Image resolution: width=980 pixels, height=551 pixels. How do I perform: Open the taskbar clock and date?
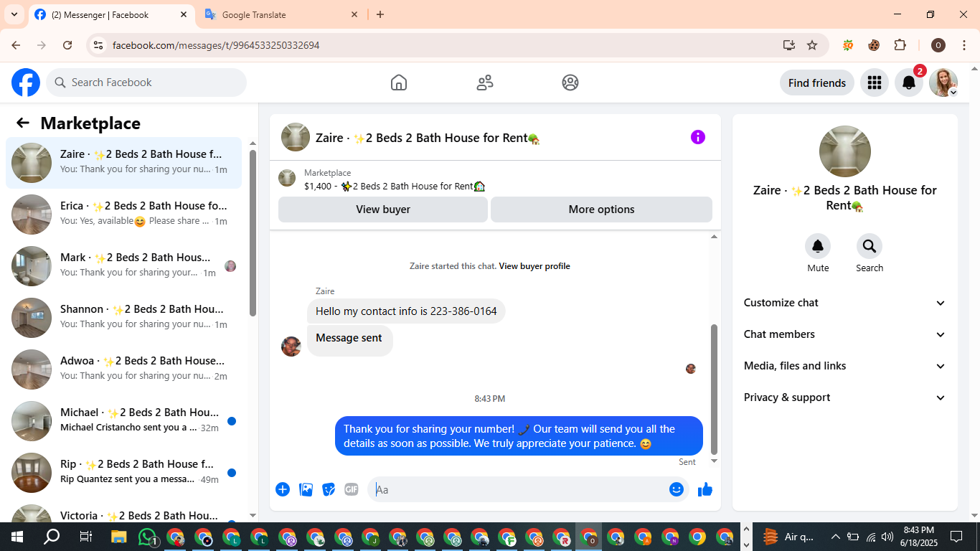click(918, 537)
